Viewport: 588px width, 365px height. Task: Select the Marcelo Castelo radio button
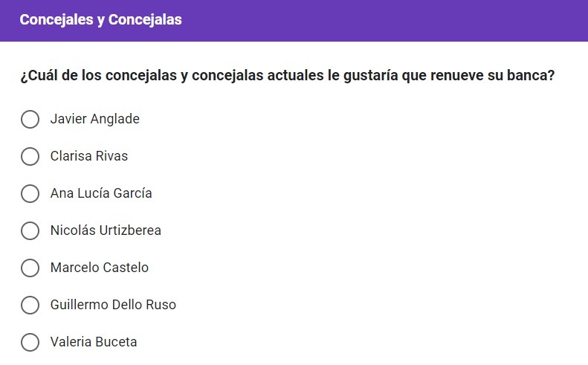point(30,268)
